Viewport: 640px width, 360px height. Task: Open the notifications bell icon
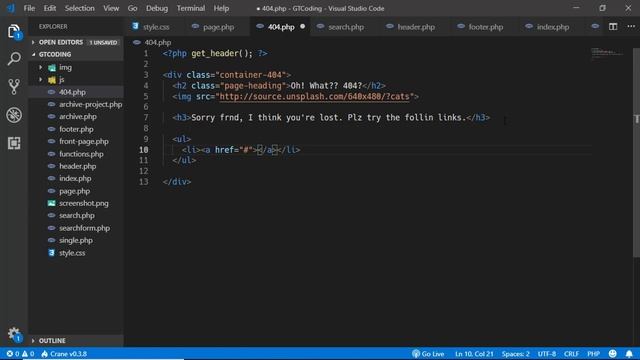click(629, 354)
